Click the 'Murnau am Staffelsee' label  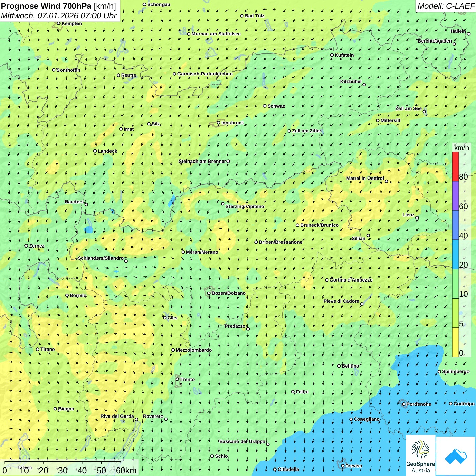[x=216, y=34]
